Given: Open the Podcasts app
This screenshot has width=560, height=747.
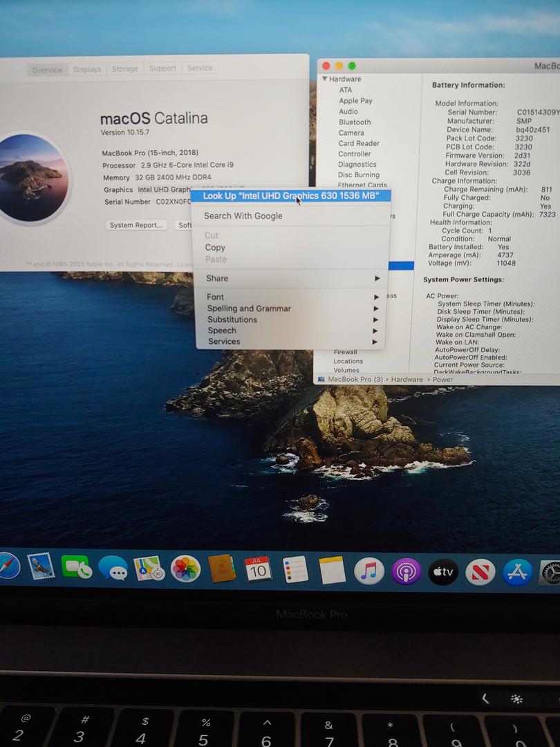Looking at the screenshot, I should pyautogui.click(x=406, y=571).
